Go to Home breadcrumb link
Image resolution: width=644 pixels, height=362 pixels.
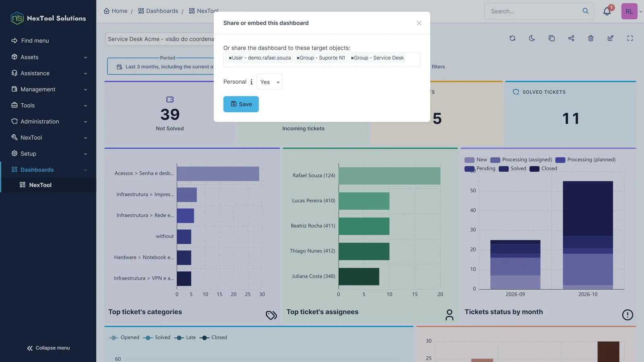(116, 11)
